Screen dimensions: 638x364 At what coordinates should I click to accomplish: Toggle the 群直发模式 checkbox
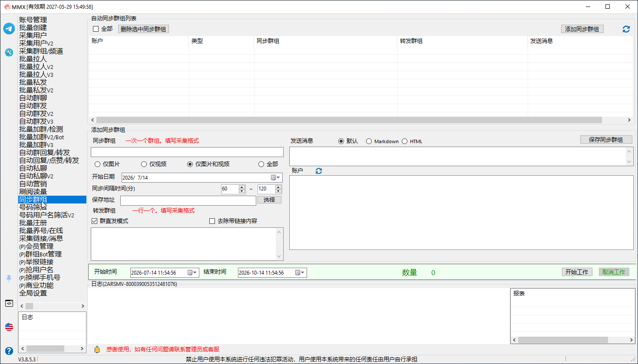94,221
